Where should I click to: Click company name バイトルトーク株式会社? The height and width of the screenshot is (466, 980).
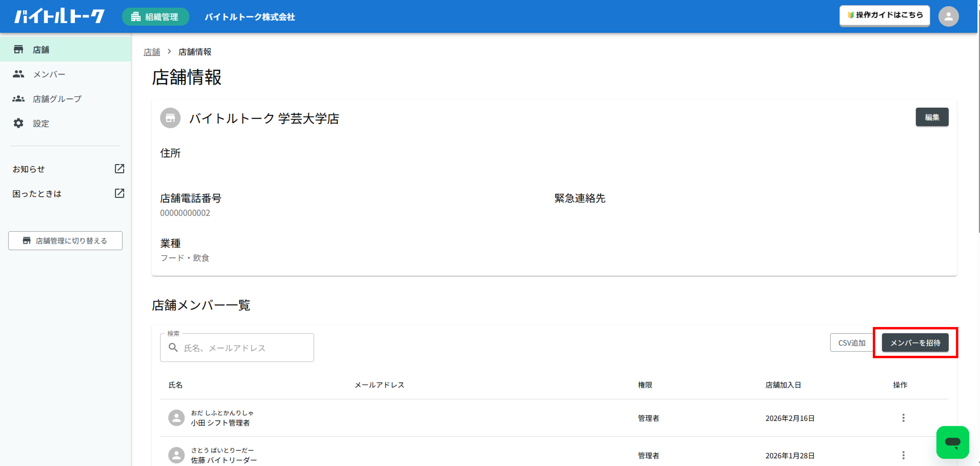click(x=250, y=17)
